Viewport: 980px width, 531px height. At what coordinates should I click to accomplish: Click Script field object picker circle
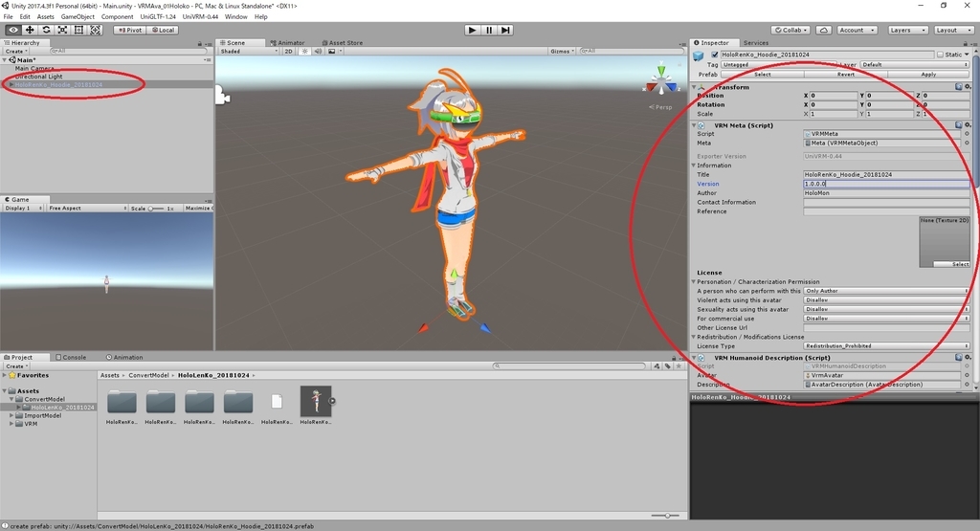point(967,134)
